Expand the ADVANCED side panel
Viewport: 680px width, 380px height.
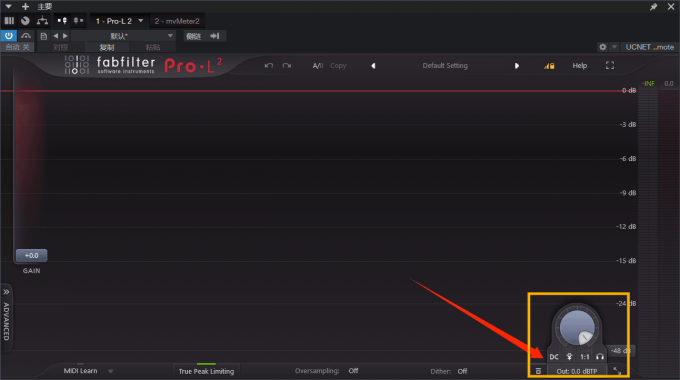pyautogui.click(x=6, y=316)
